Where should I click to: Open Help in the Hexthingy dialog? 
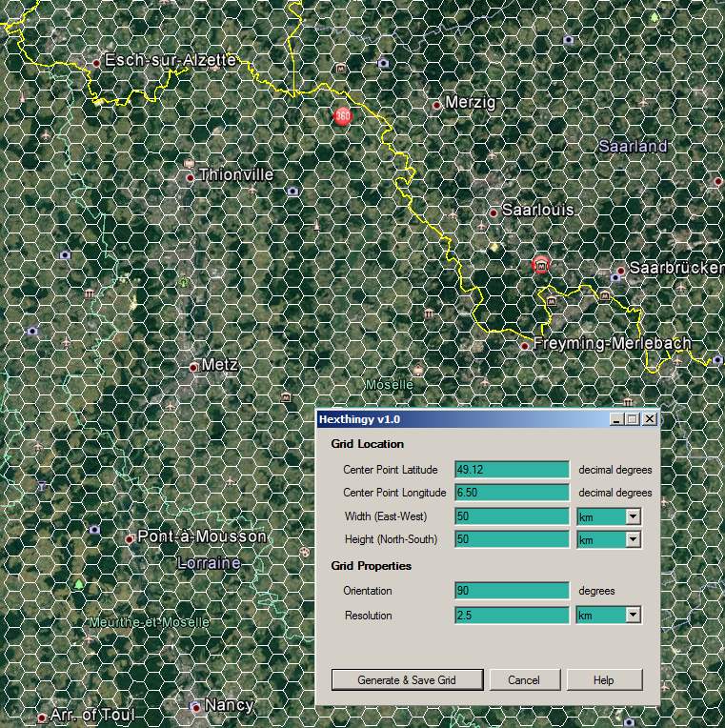point(604,680)
